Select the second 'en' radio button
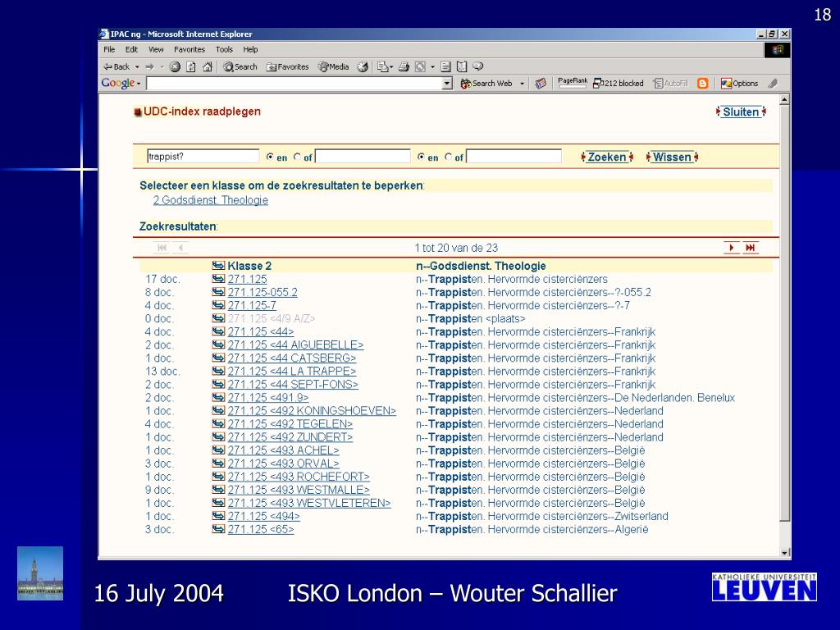840x630 pixels. point(421,157)
